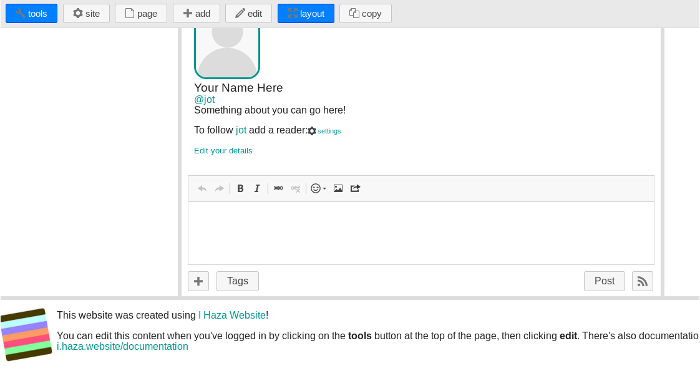Open reader settings gear link

(325, 131)
